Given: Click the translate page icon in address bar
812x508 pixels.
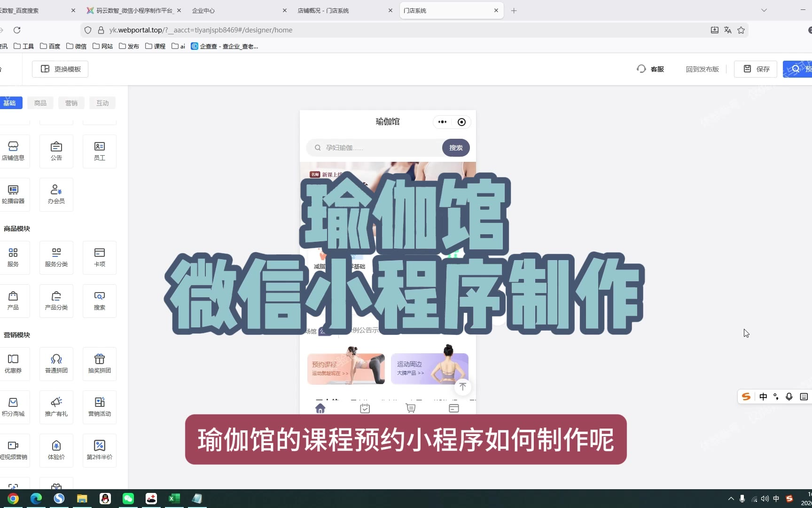Looking at the screenshot, I should pos(728,30).
